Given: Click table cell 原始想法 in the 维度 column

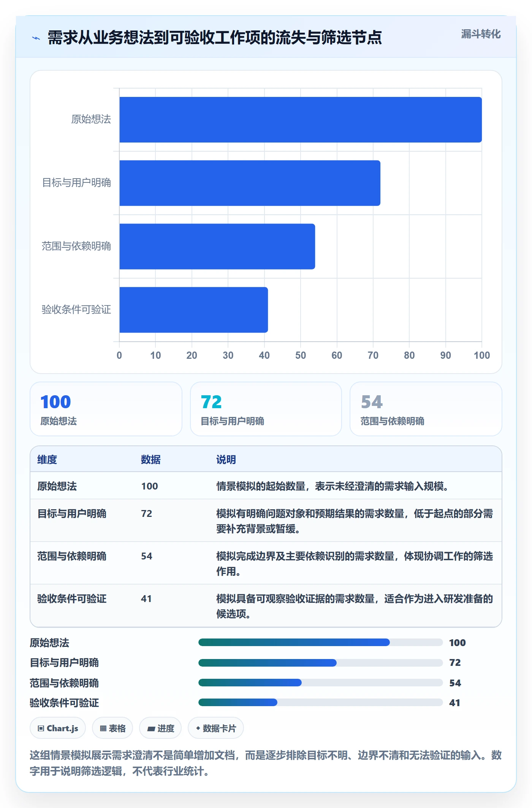Looking at the screenshot, I should tap(57, 486).
